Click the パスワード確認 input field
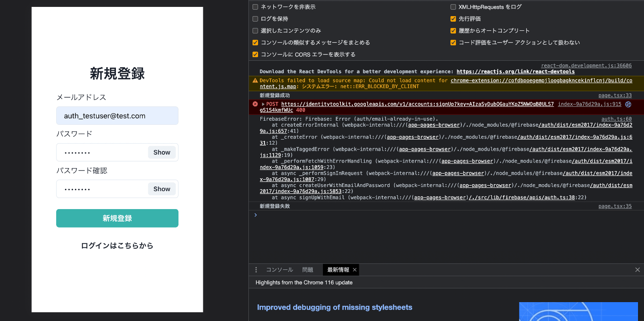 (x=117, y=189)
